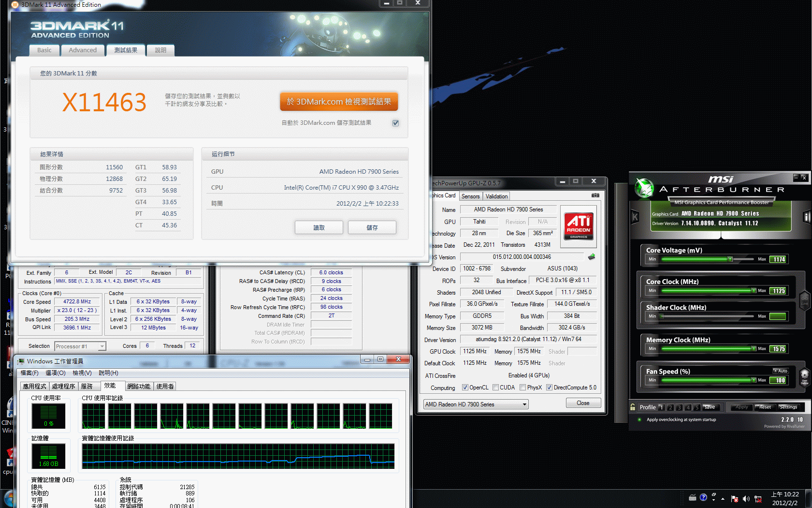Open the Afterburner info 'i' side button

tap(806, 217)
